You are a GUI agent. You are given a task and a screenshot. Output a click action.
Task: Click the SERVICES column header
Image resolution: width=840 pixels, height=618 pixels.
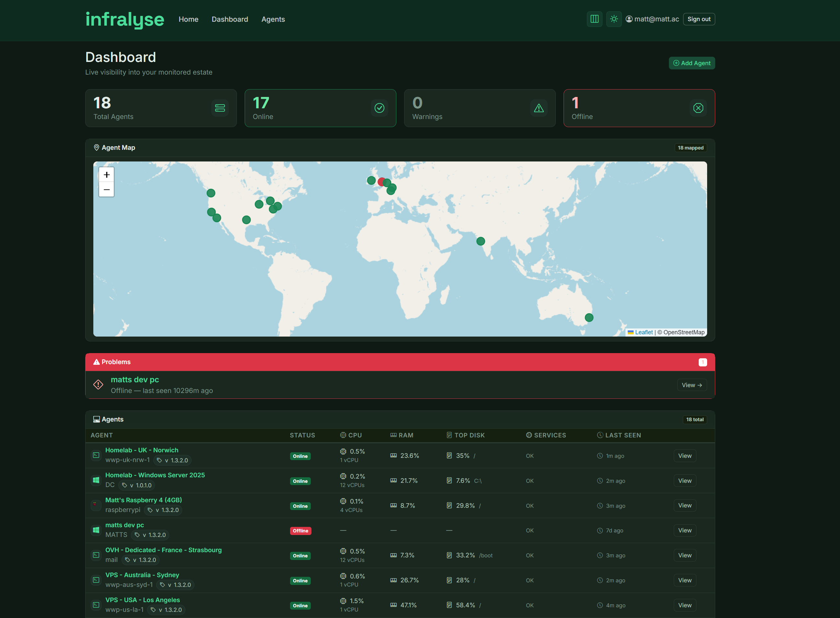546,435
